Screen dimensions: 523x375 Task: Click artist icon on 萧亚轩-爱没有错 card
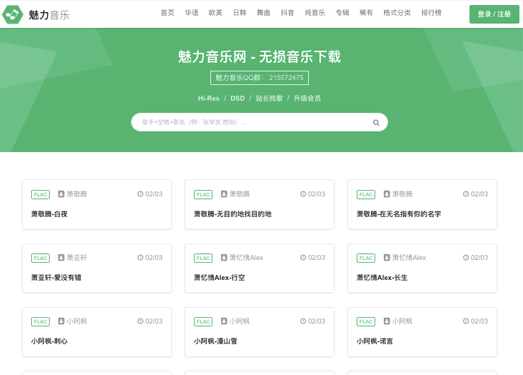click(x=61, y=257)
